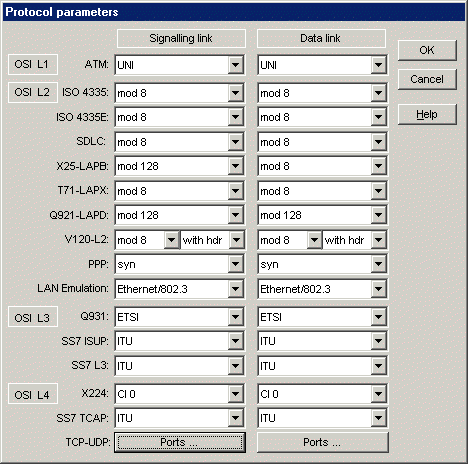This screenshot has height=464, width=468.
Task: Expand Q921-LAPD Data link dropdown
Action: click(378, 215)
